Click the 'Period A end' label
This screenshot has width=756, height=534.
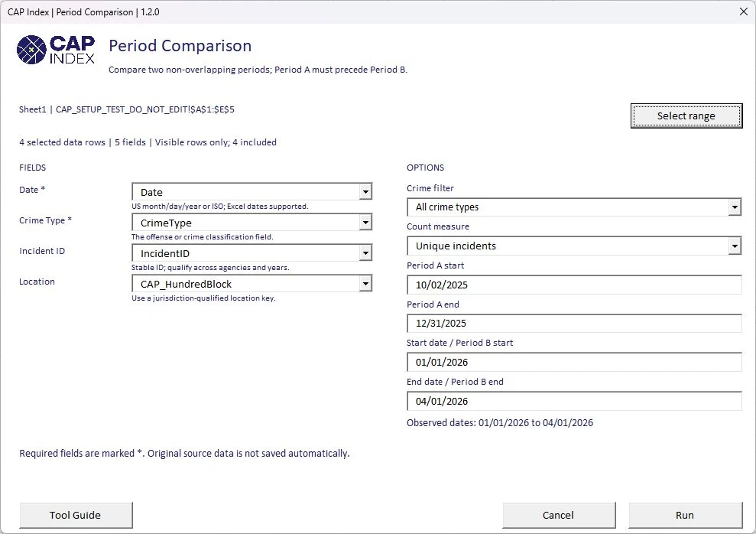pos(433,304)
